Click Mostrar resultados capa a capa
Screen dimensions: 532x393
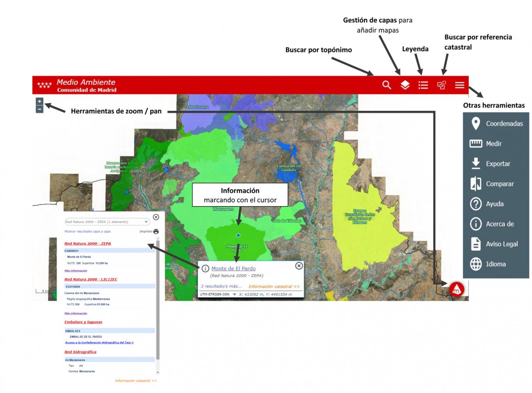(x=87, y=231)
